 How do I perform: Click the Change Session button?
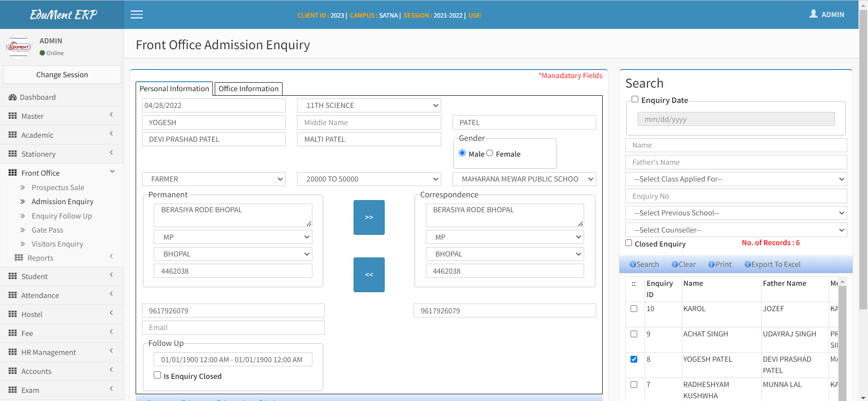point(62,75)
